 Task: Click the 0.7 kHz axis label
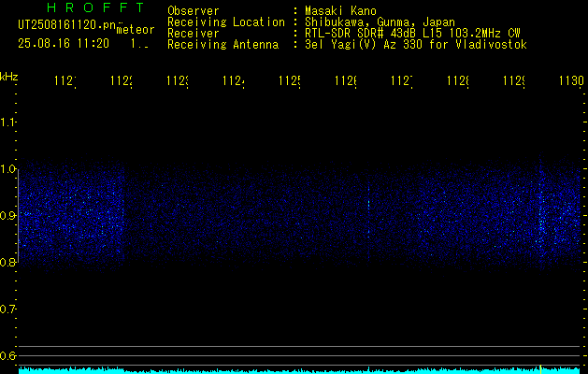[x=7, y=309]
